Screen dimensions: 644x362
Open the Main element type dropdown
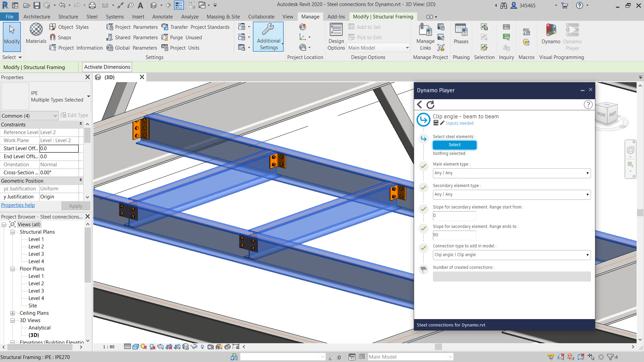click(x=511, y=173)
